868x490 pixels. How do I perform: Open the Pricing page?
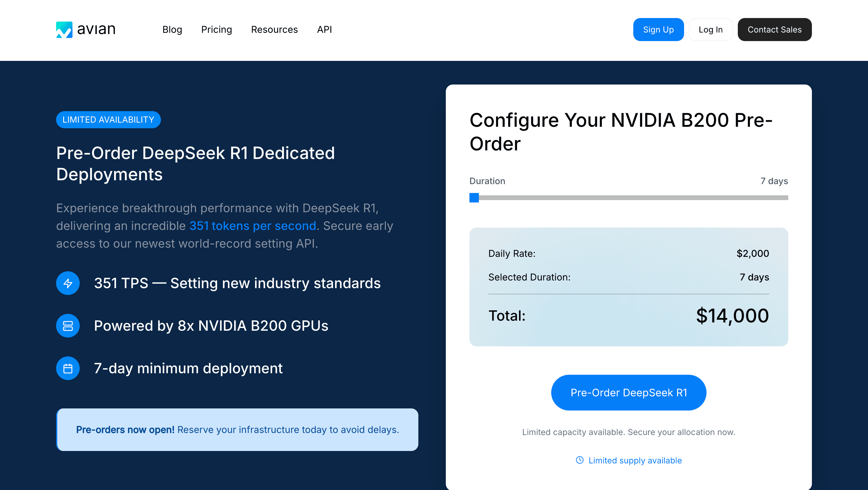(x=216, y=30)
